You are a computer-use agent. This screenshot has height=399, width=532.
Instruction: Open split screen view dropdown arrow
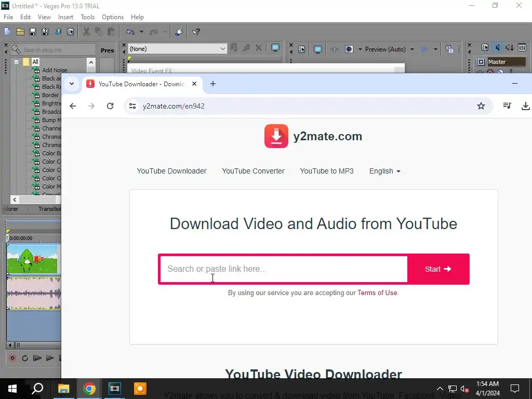tap(360, 49)
